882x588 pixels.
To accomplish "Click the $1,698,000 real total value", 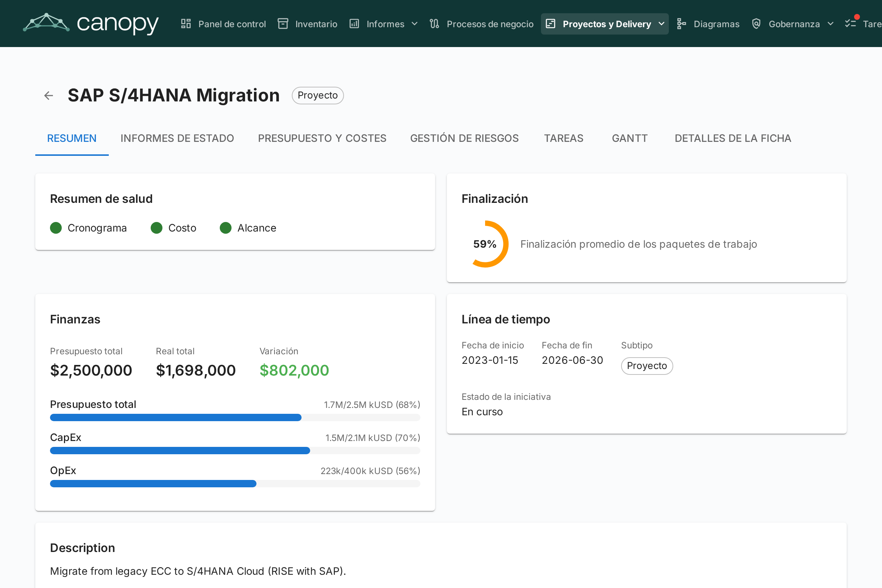I will (x=196, y=370).
